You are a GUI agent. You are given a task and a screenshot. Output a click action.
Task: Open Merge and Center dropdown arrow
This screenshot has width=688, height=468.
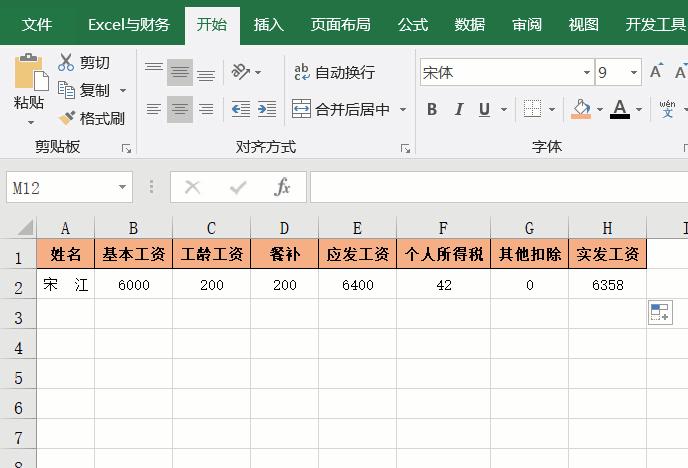403,109
